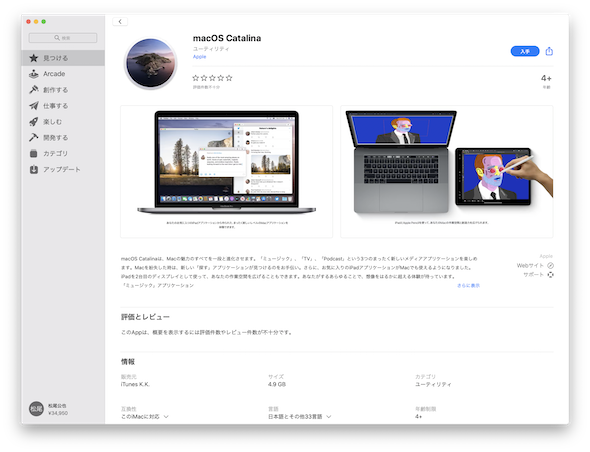Click the brush icon next to 創作する
590x452 pixels.
pyautogui.click(x=34, y=90)
